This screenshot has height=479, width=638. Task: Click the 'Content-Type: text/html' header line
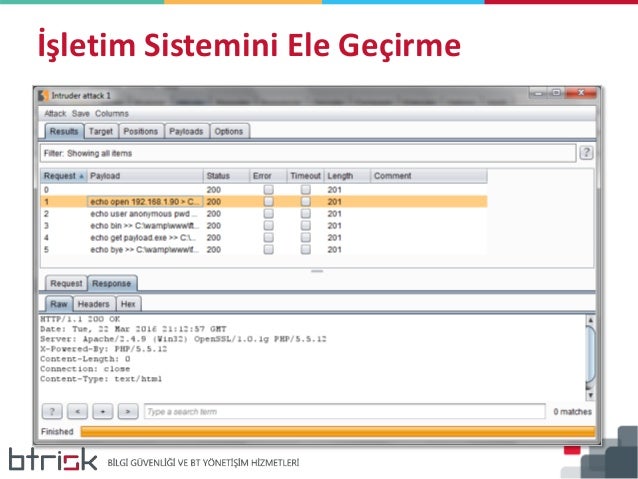[101, 379]
